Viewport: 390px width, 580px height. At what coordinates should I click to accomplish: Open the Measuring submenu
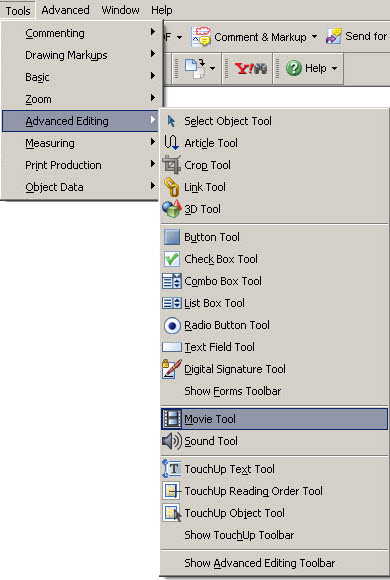click(x=80, y=143)
